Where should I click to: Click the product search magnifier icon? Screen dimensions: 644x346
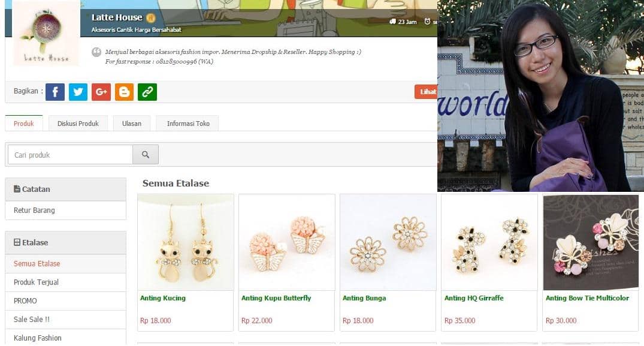pos(145,154)
